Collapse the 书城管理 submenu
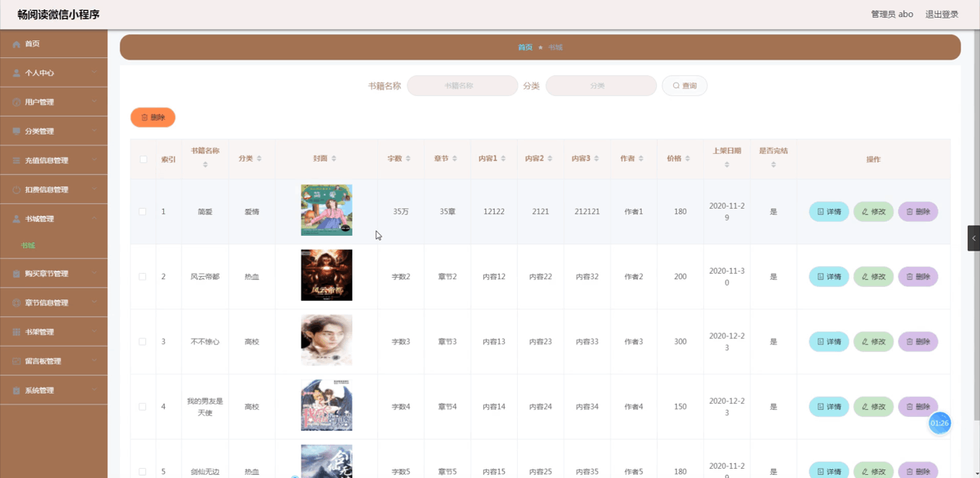The image size is (980, 478). point(46,218)
